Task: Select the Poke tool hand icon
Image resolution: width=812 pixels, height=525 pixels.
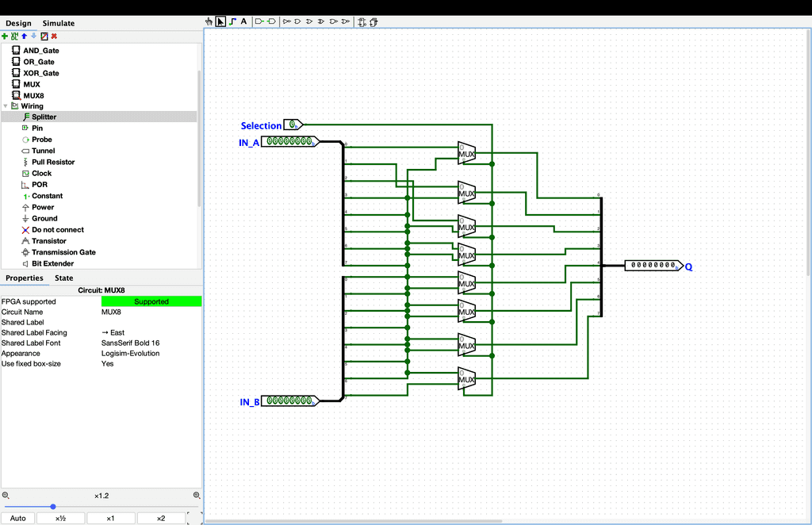Action: click(209, 22)
